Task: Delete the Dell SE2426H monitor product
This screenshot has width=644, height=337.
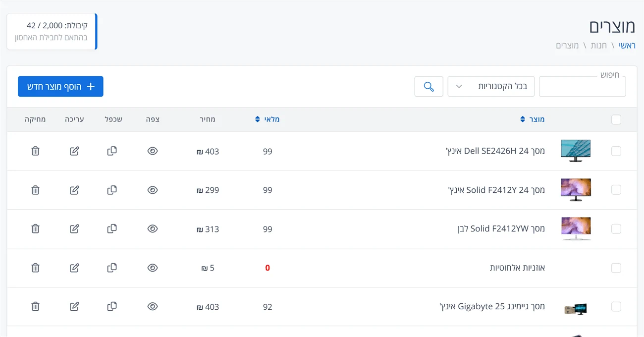Action: click(35, 151)
